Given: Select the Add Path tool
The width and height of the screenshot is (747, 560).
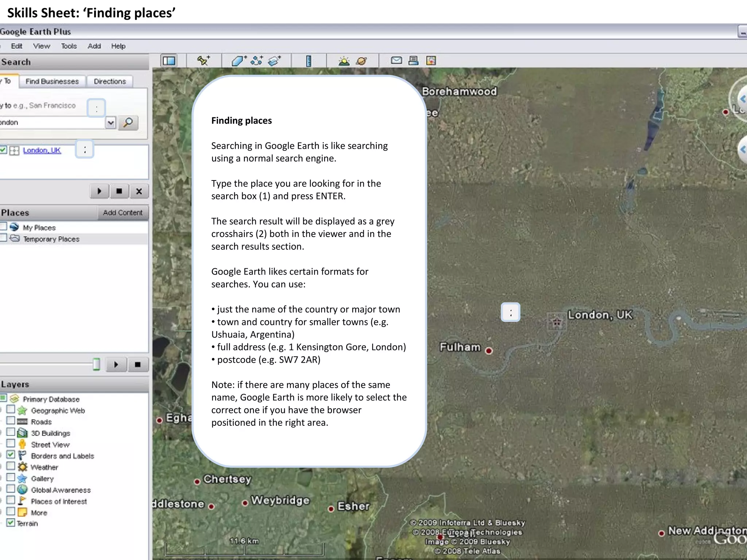Looking at the screenshot, I should (x=257, y=61).
